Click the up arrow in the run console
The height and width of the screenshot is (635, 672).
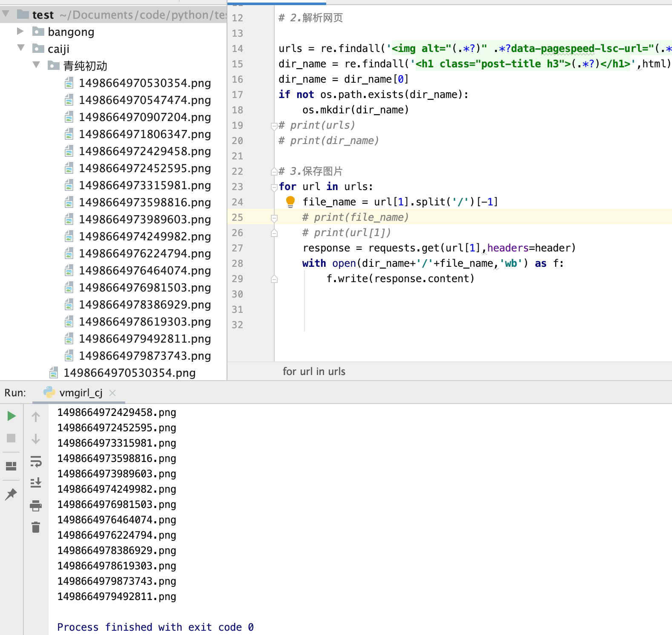click(36, 417)
